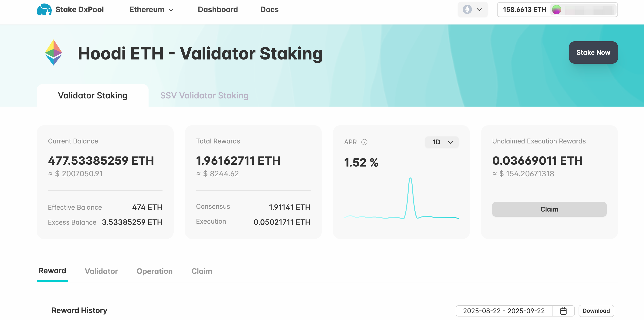644x320 pixels.
Task: Open the network selector chevron near wallet balance
Action: pos(479,10)
